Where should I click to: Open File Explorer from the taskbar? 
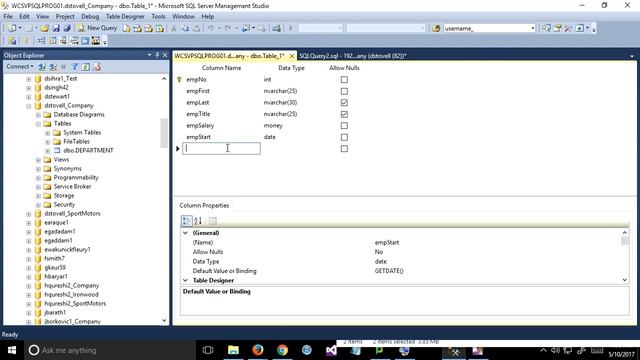click(x=233, y=350)
